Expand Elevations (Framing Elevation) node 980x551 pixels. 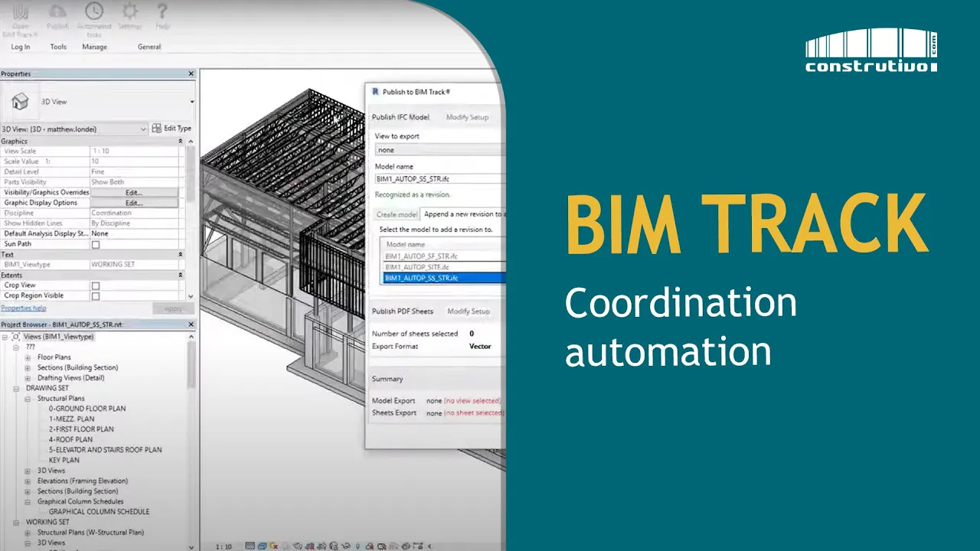[28, 481]
